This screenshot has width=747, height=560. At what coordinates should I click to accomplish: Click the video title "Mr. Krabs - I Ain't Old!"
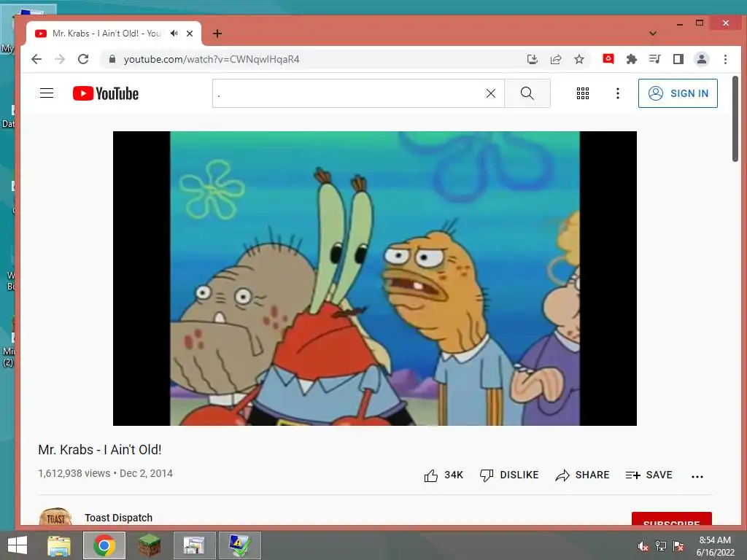point(99,449)
